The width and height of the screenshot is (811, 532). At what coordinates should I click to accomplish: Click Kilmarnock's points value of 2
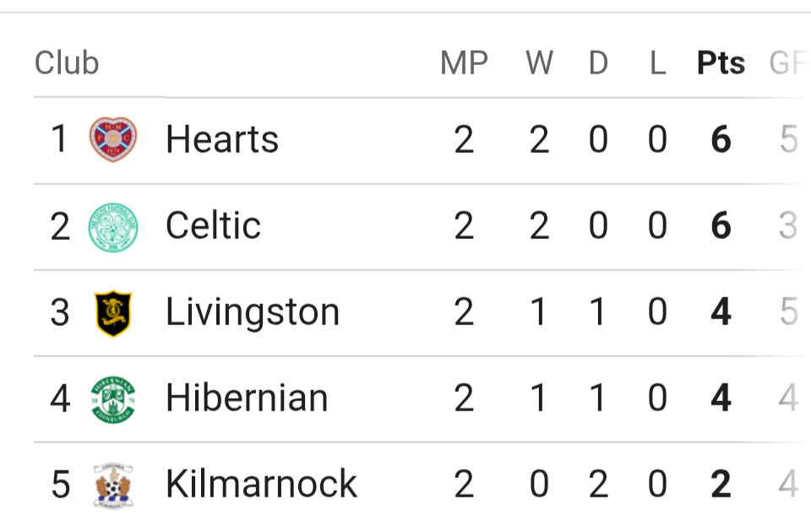721,485
